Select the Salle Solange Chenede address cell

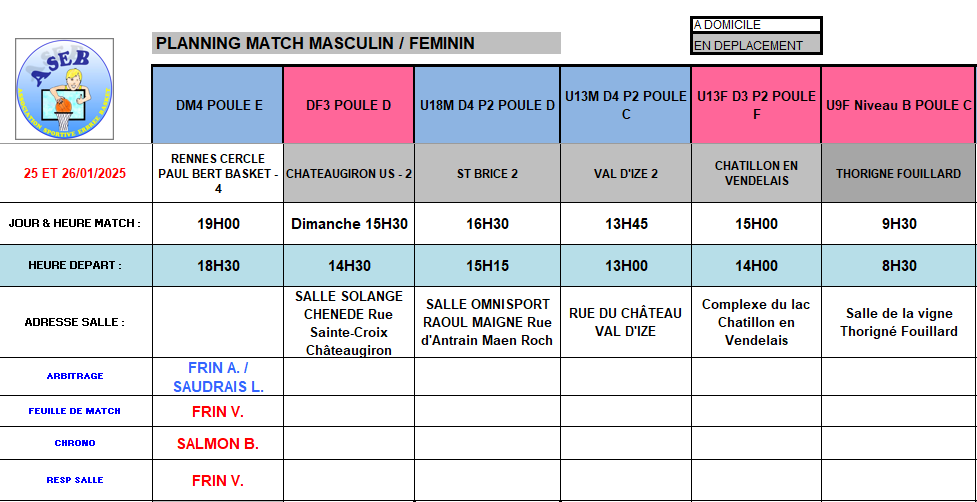(x=348, y=323)
